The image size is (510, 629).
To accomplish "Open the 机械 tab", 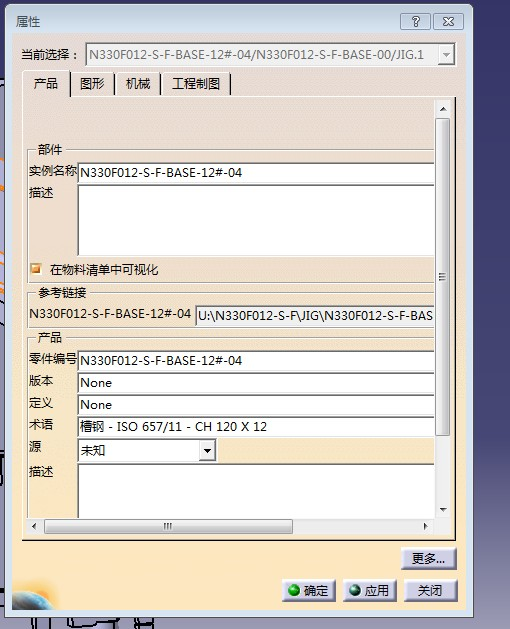I will pyautogui.click(x=138, y=84).
